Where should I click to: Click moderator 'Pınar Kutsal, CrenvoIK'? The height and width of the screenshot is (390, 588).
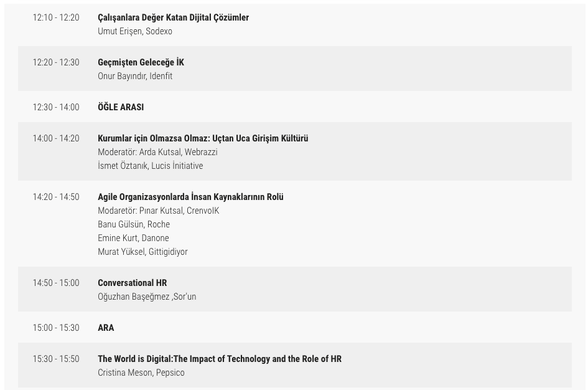[x=159, y=211]
